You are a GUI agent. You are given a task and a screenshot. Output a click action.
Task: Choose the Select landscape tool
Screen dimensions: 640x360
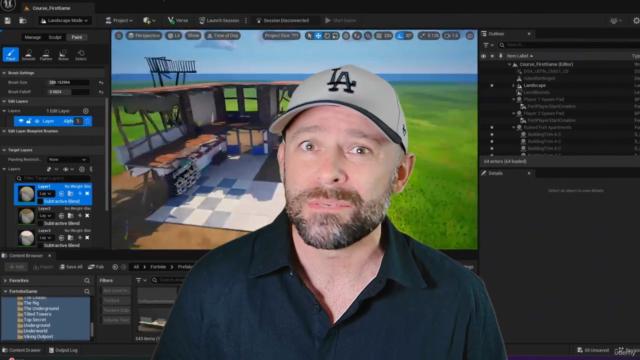pos(81,54)
